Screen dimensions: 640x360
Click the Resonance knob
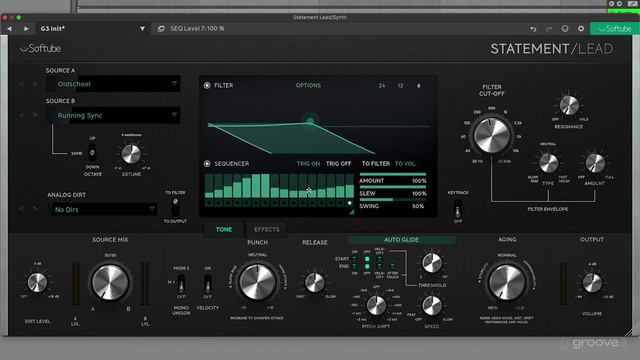569,106
